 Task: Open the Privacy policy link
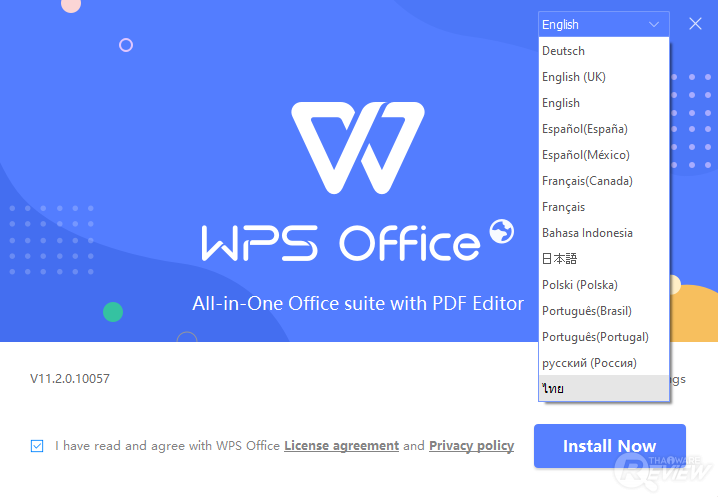(x=472, y=446)
